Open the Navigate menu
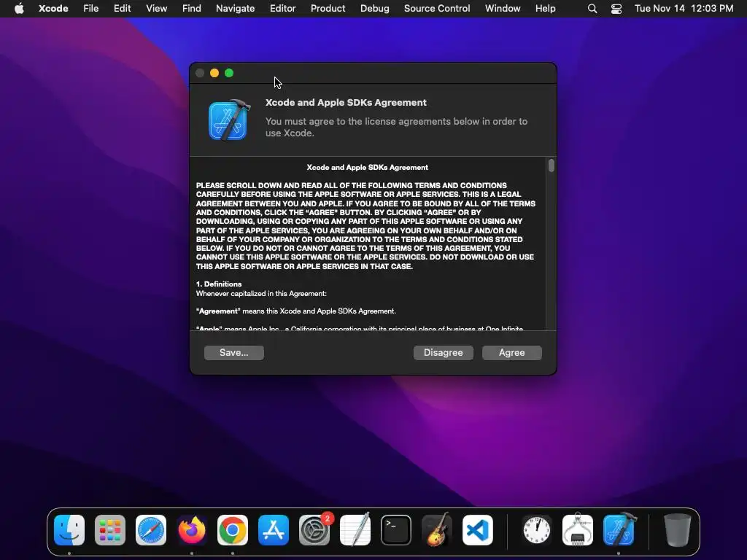 click(236, 9)
